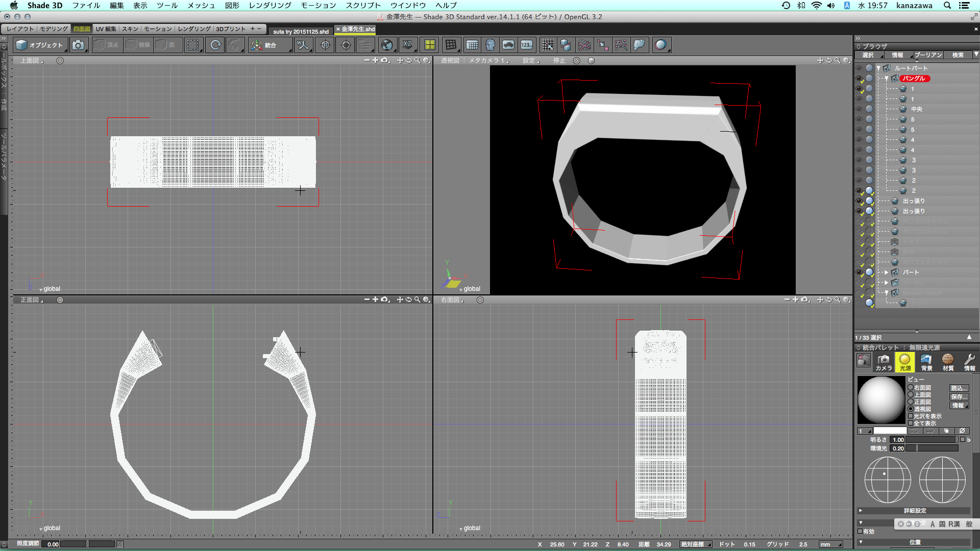Open the レンダリング menu in the menu bar
This screenshot has height=551, width=980.
[269, 5]
